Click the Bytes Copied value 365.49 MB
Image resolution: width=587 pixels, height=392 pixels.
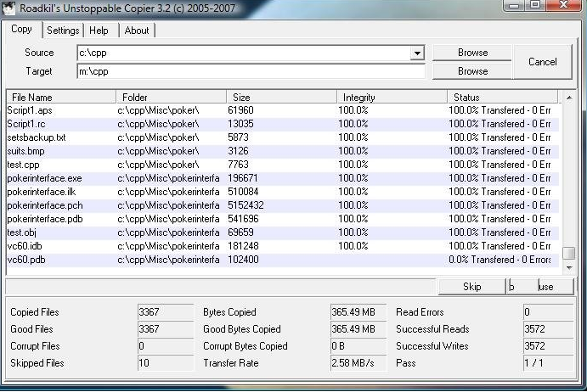click(358, 312)
